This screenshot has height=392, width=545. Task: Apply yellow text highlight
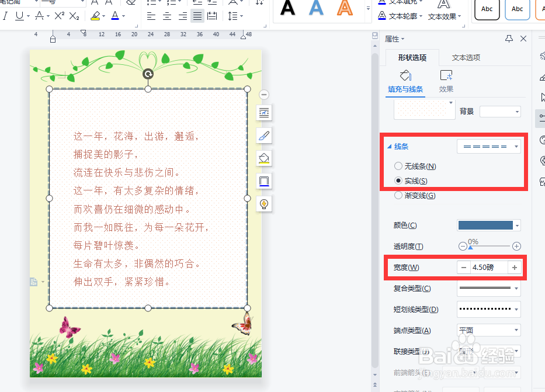point(95,16)
